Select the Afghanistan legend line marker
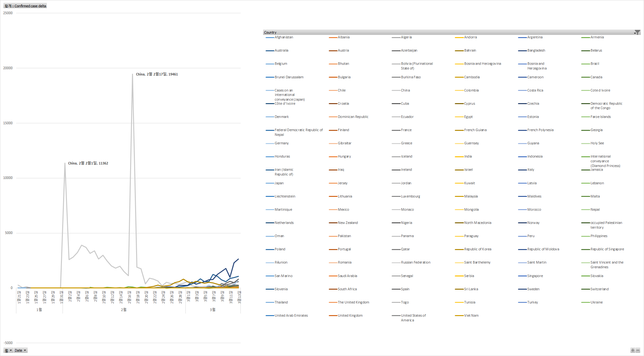The image size is (644, 356). 270,38
